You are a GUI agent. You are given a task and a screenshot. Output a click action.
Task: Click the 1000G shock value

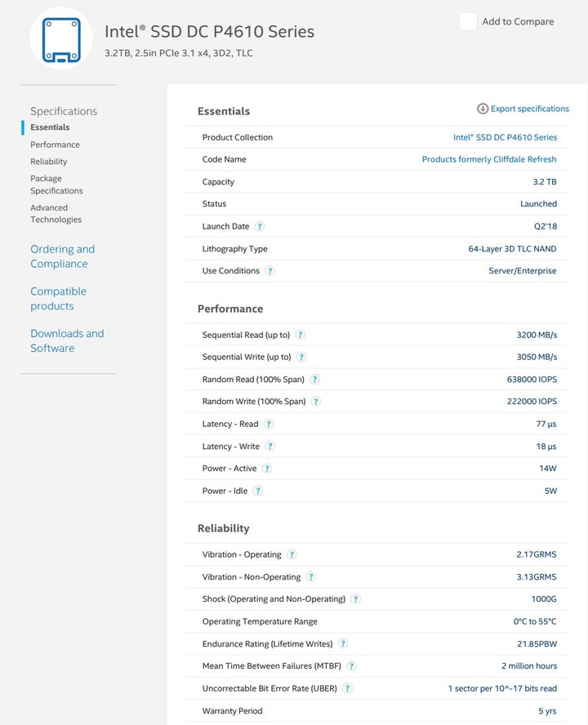544,599
